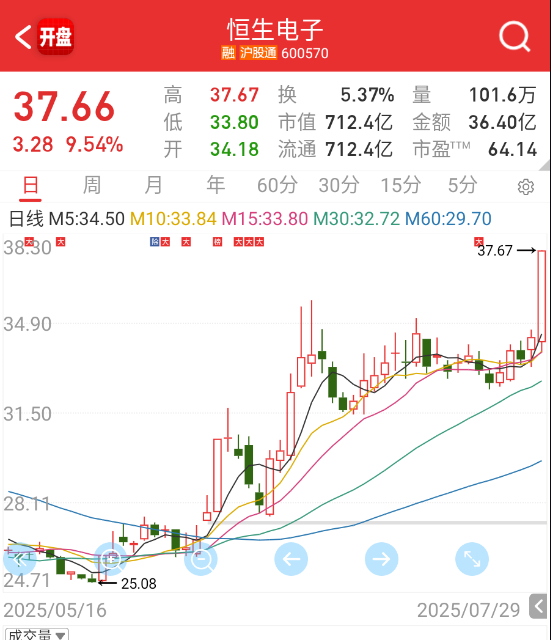Tap the change percent 9.54%
The width and height of the screenshot is (551, 640).
pos(94,144)
